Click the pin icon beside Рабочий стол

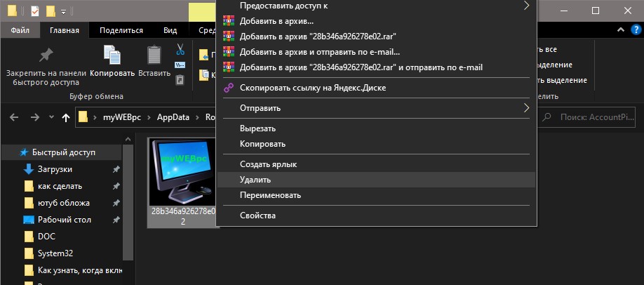116,220
